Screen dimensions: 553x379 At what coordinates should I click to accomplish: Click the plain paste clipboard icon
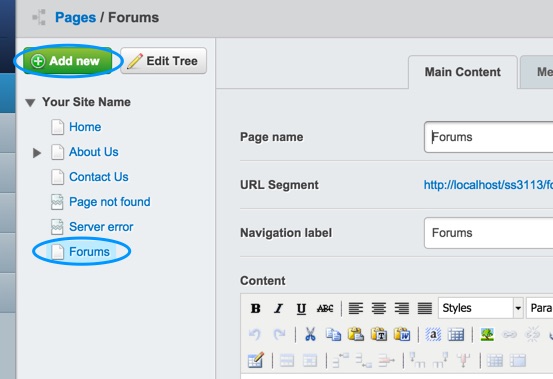point(356,334)
